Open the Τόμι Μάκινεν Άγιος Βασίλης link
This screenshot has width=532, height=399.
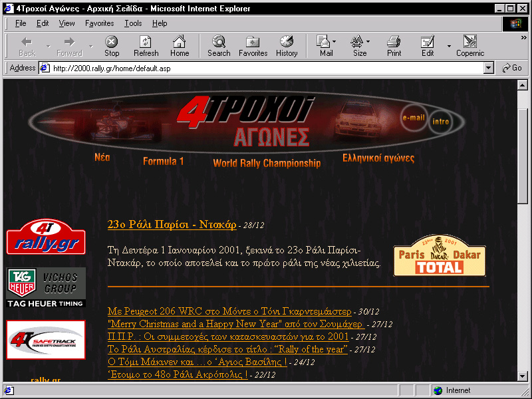pos(197,362)
